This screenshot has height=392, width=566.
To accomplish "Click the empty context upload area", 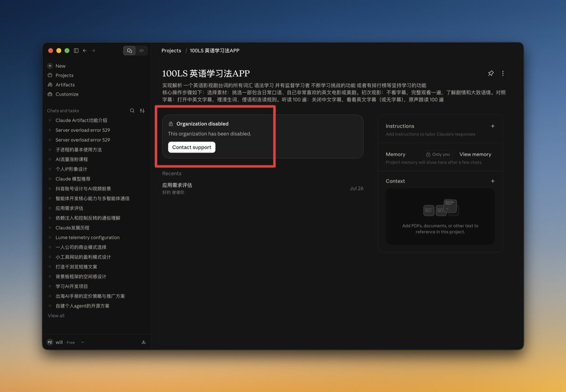I will (x=440, y=217).
